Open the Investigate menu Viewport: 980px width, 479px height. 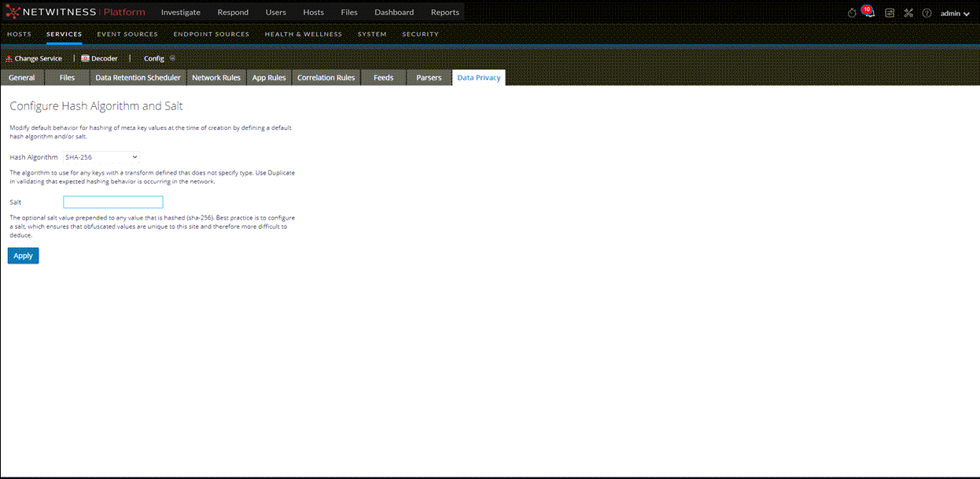180,12
